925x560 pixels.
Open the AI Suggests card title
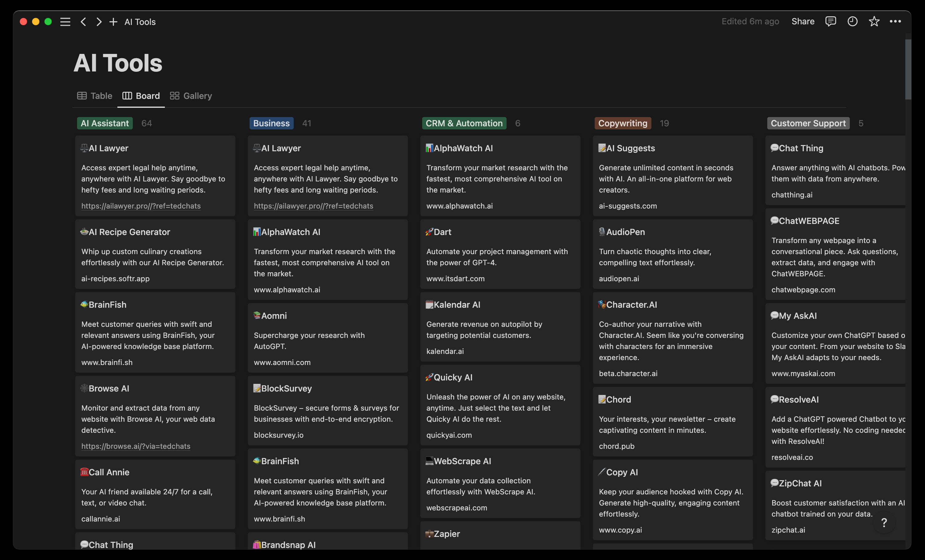pos(631,148)
